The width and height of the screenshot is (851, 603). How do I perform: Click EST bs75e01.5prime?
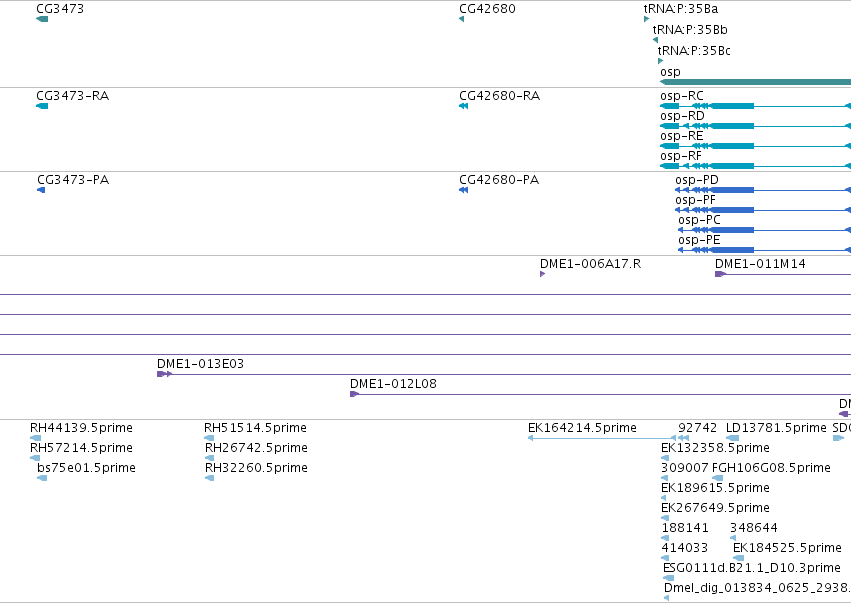[42, 478]
